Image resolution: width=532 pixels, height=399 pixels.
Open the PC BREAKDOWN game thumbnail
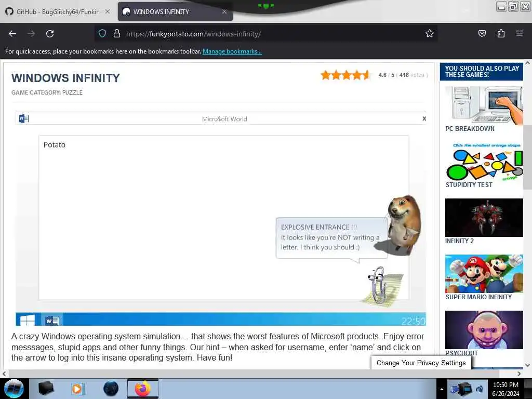(x=484, y=105)
